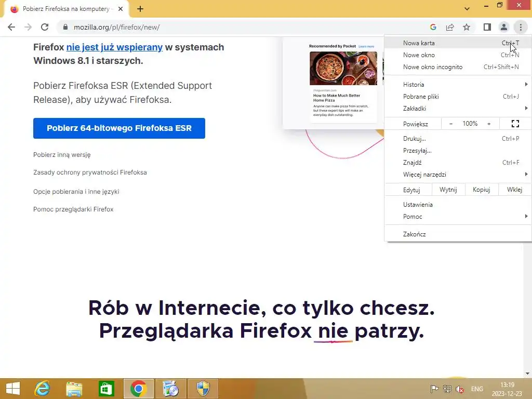Screen dimensions: 532x399
Task: Go back using the browser back arrow
Action: tap(11, 27)
